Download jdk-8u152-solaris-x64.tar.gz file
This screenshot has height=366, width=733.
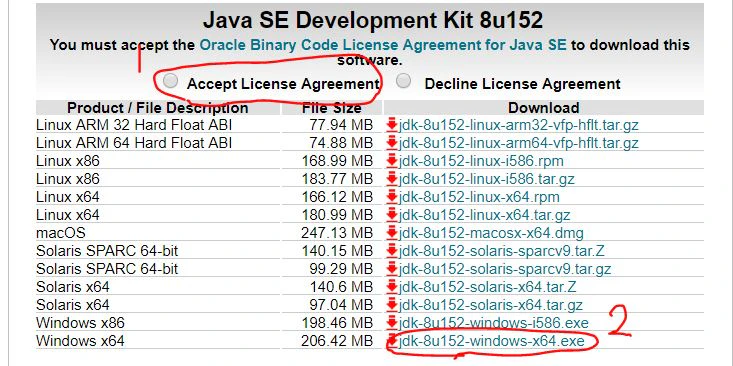click(x=490, y=305)
